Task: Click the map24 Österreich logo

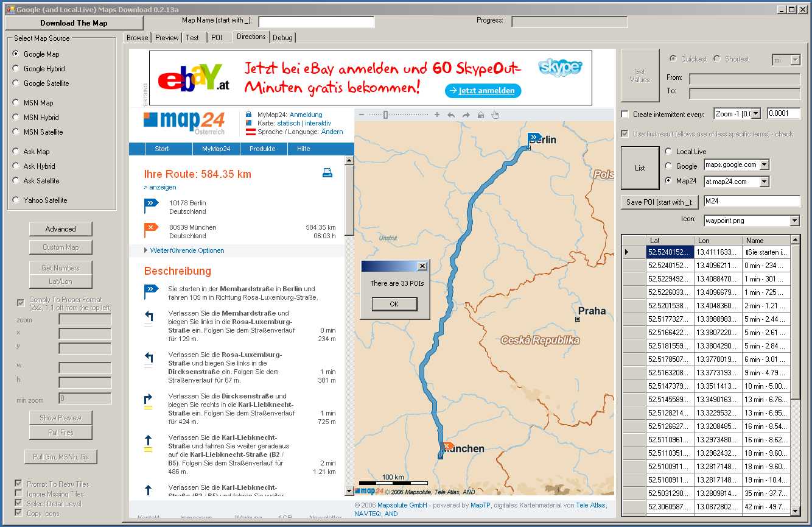Action: (x=184, y=123)
